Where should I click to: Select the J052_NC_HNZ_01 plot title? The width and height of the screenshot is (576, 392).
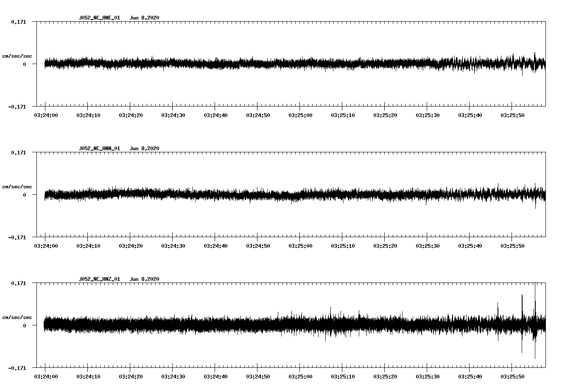click(x=99, y=279)
